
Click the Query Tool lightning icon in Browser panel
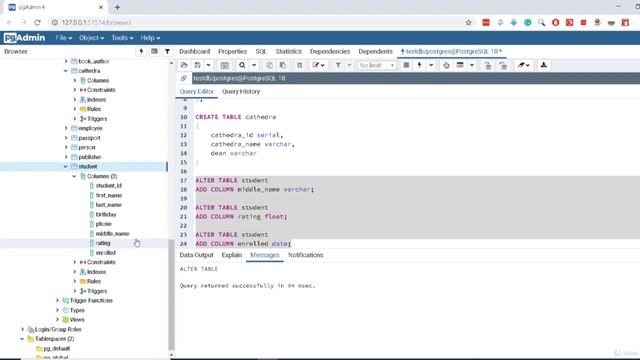[x=141, y=51]
